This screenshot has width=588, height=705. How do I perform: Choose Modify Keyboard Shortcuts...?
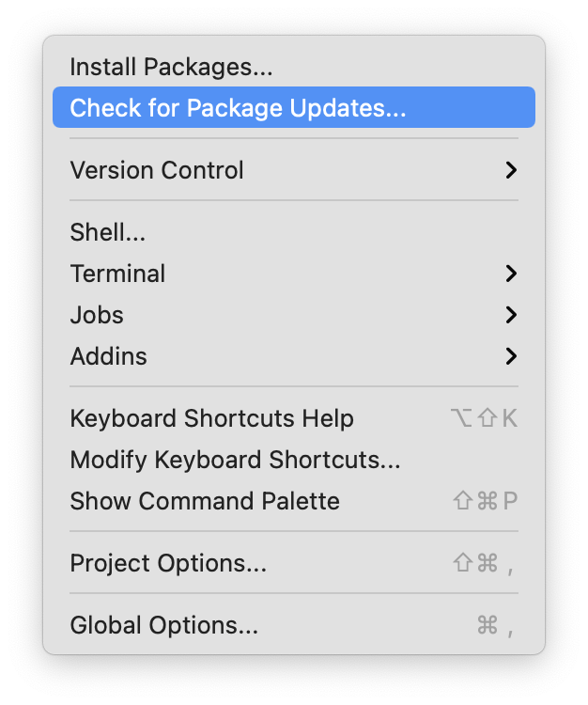235,460
